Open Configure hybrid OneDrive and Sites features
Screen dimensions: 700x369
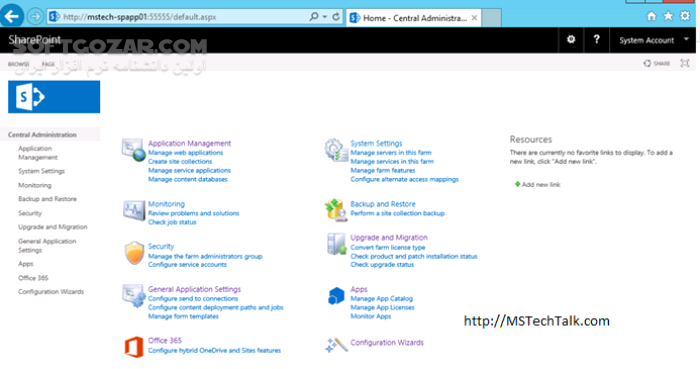pos(214,351)
